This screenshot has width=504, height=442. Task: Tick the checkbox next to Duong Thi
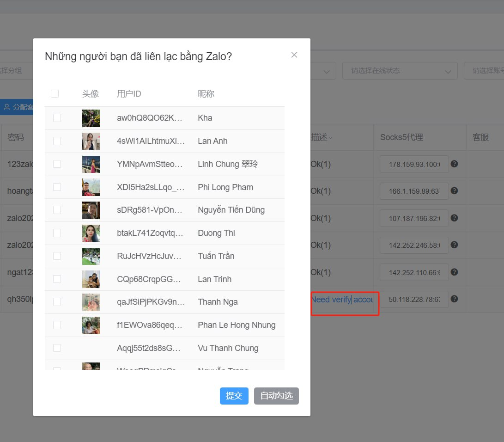click(57, 233)
